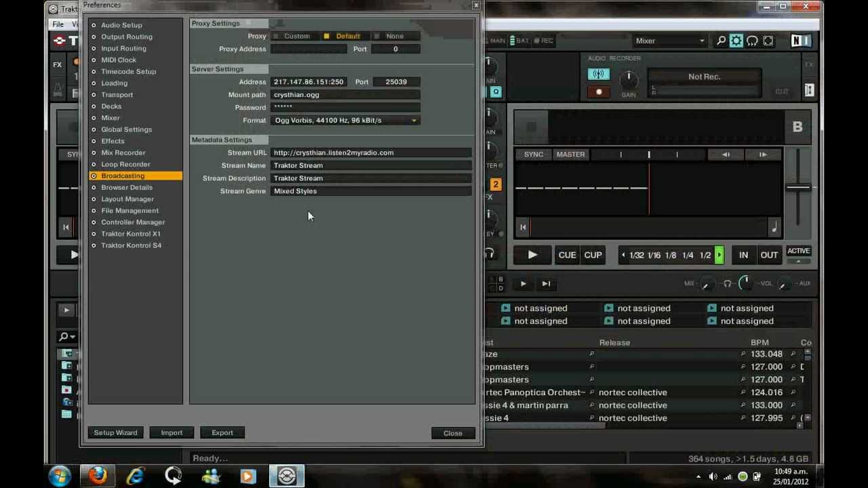Click the Native Instruments NI logo
The width and height of the screenshot is (868, 488).
800,41
